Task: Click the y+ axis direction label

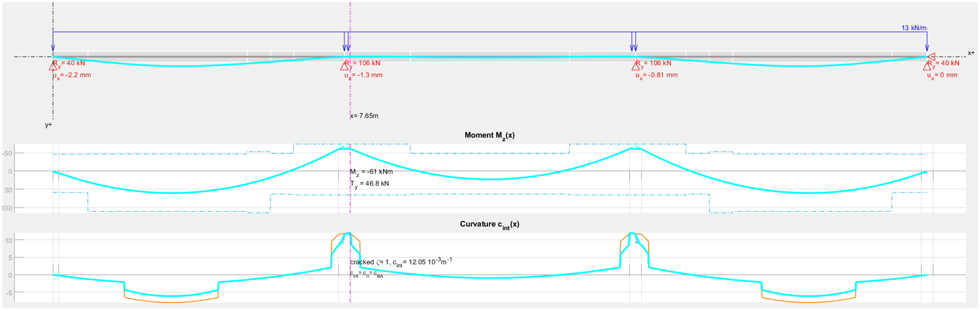Action: click(x=49, y=125)
